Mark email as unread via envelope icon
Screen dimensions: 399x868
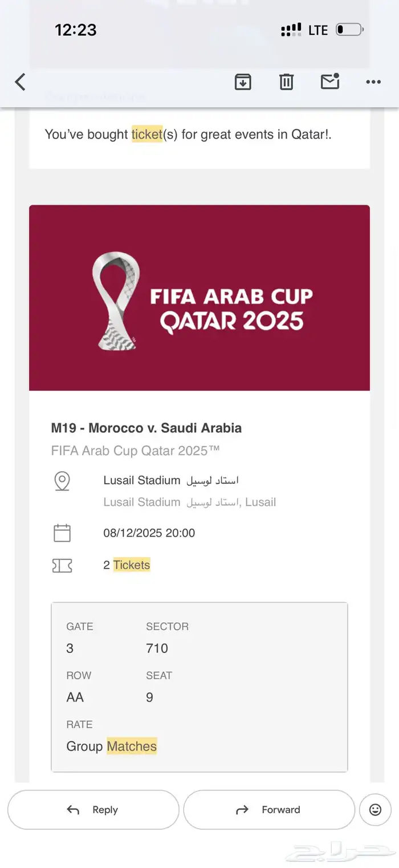tap(330, 82)
